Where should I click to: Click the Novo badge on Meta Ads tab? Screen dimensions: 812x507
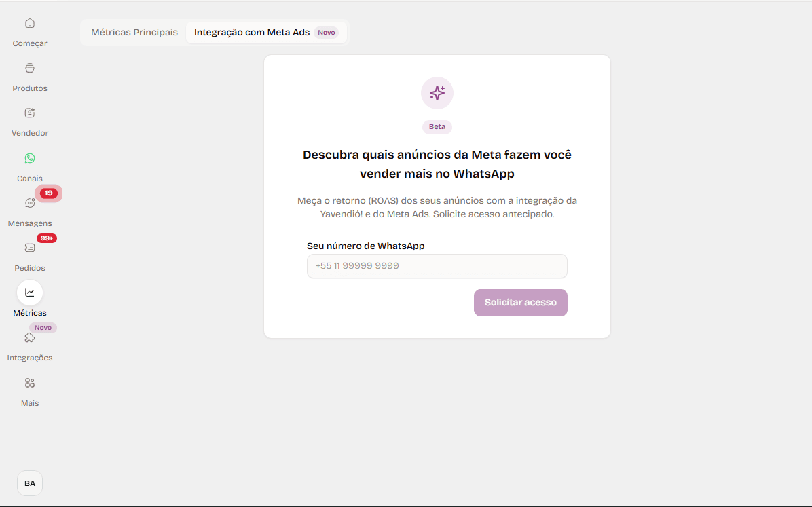click(x=327, y=32)
